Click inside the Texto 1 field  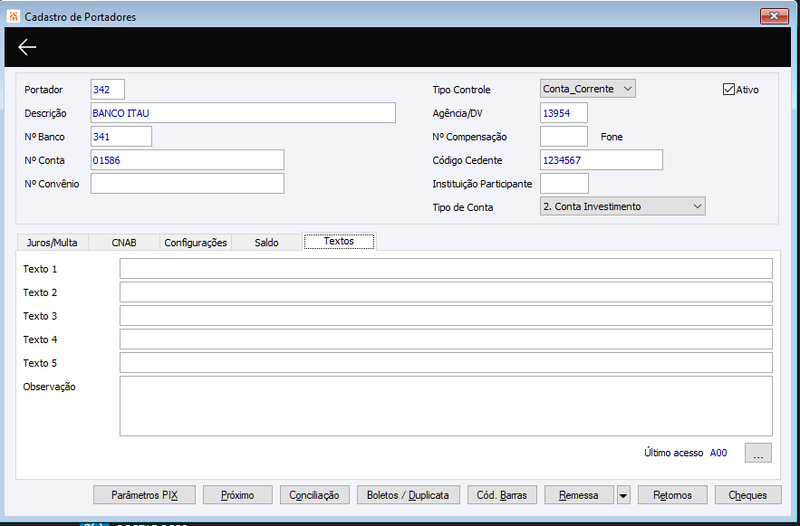tap(446, 269)
